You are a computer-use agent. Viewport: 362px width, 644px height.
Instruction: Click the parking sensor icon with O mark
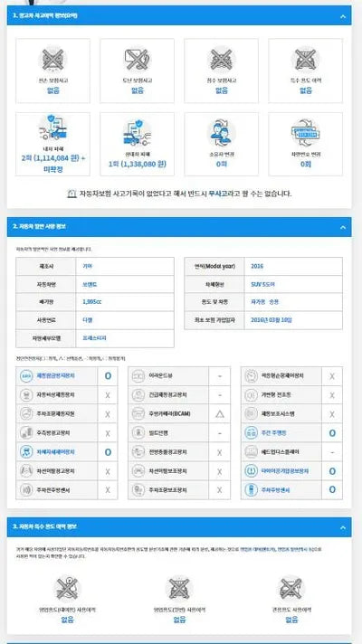(251, 489)
